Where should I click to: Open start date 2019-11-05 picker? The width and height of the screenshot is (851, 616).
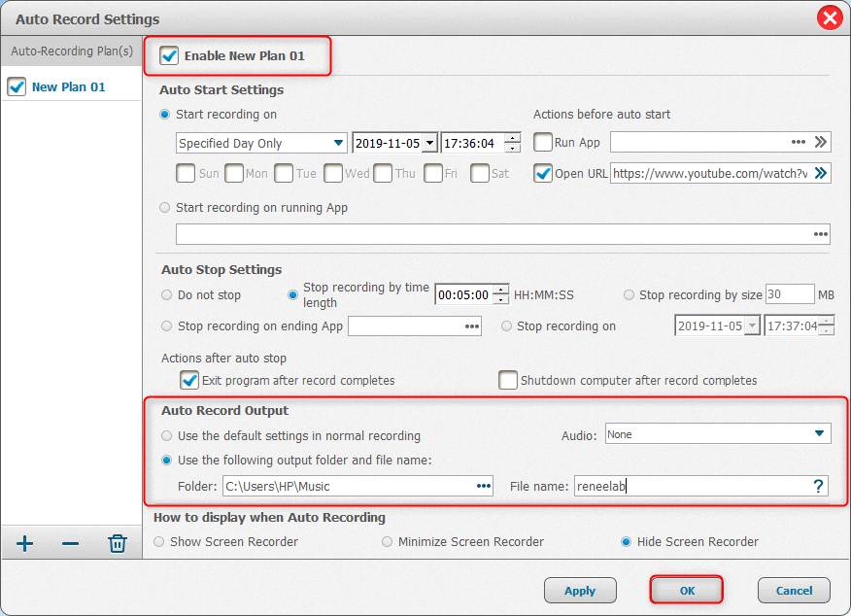[x=429, y=143]
